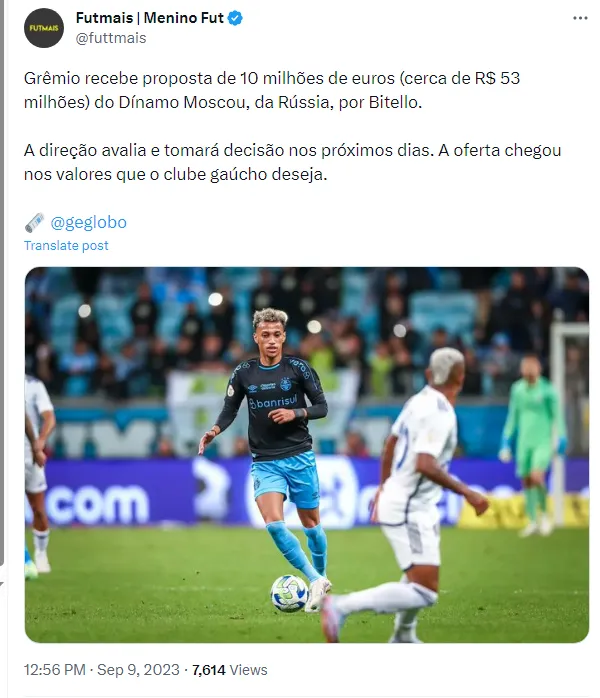The width and height of the screenshot is (600, 698).
Task: Click the player in black jersey in photo
Action: click(x=272, y=454)
